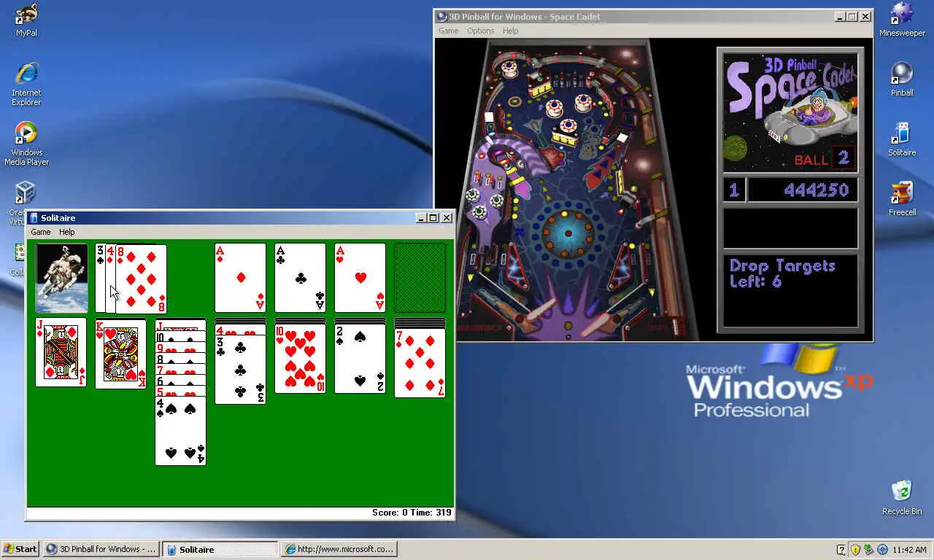934x560 pixels.
Task: Select the Freecell desktop icon
Action: click(902, 199)
